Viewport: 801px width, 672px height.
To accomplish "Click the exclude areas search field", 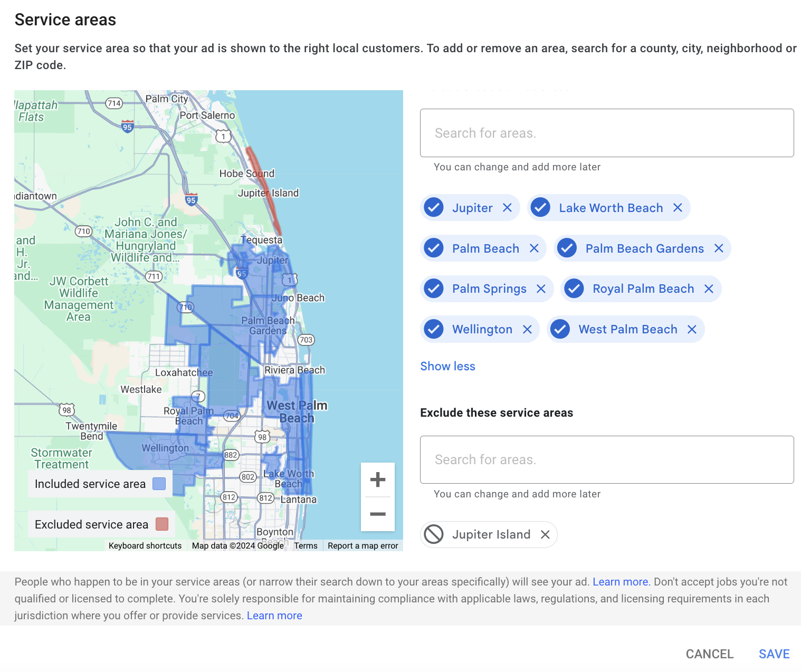I will [606, 459].
